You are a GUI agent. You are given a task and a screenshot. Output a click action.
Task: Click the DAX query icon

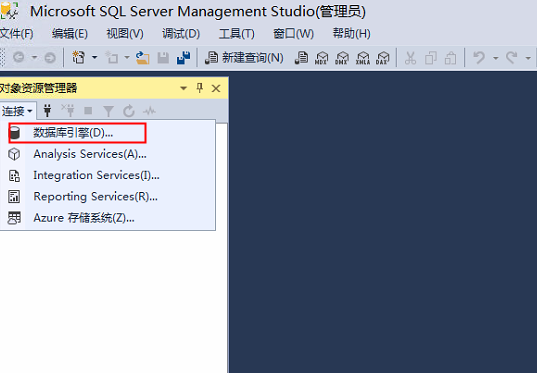pos(383,58)
